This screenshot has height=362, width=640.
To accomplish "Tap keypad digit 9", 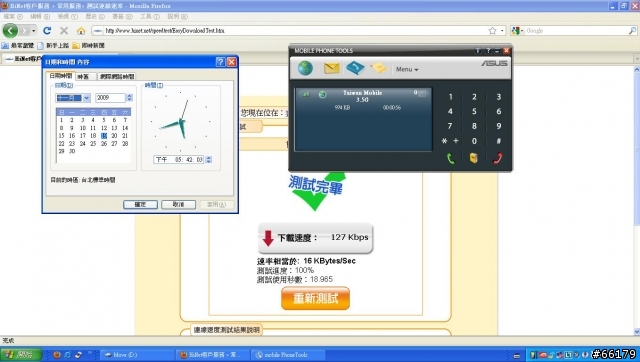I will point(498,126).
